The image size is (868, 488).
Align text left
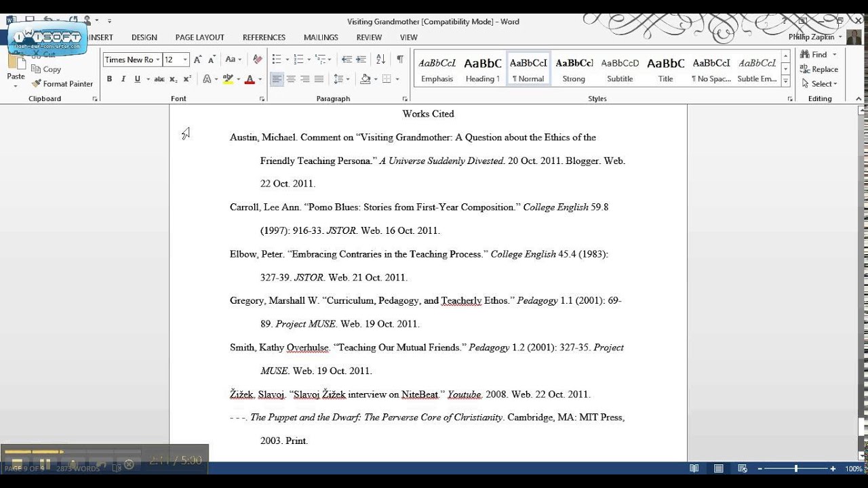tap(277, 79)
